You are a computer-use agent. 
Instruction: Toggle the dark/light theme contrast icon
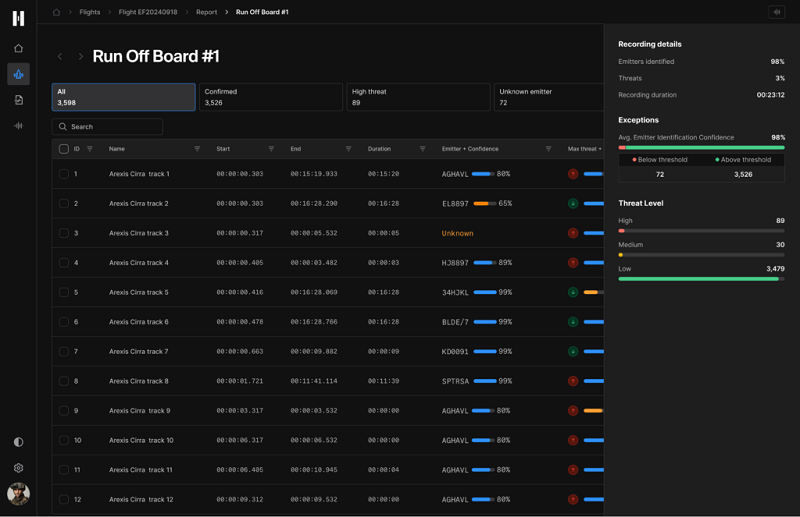click(x=18, y=442)
